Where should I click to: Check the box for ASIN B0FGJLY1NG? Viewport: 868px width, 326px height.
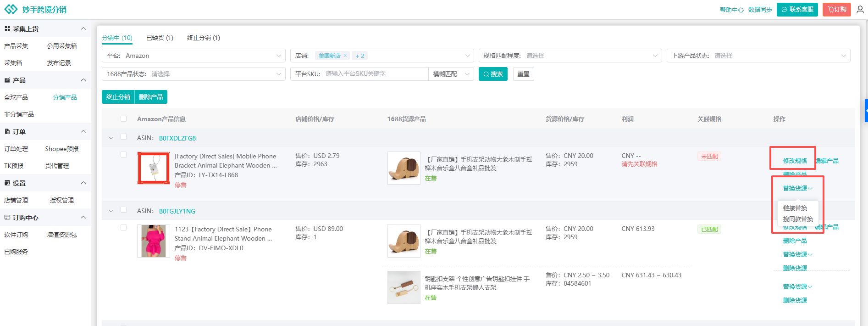pyautogui.click(x=123, y=210)
